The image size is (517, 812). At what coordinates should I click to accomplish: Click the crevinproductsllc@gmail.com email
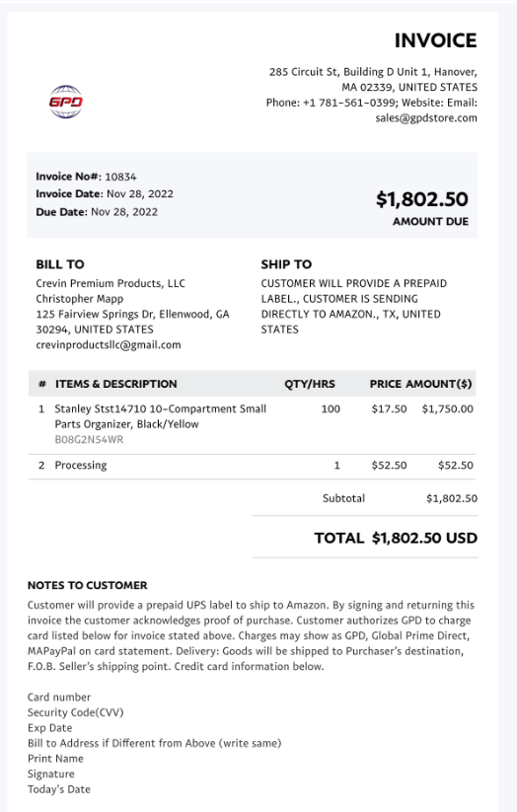click(x=109, y=345)
